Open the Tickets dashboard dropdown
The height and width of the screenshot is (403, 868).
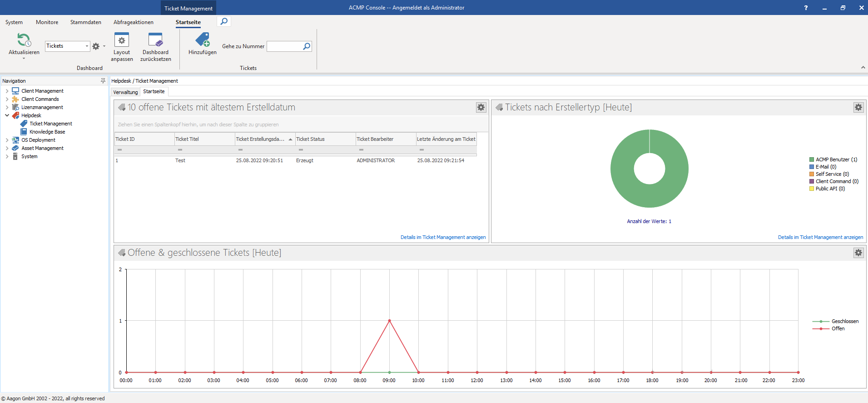[x=87, y=46]
